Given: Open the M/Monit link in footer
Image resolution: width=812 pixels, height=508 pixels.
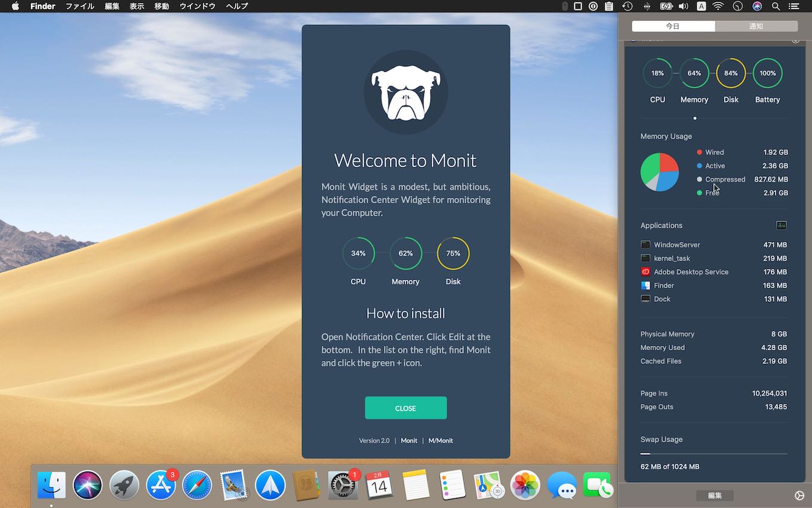Looking at the screenshot, I should [x=441, y=440].
